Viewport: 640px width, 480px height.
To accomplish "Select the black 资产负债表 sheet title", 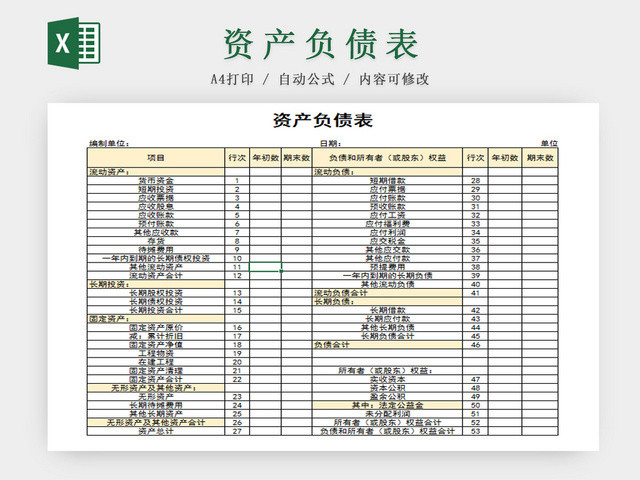I will tap(323, 120).
